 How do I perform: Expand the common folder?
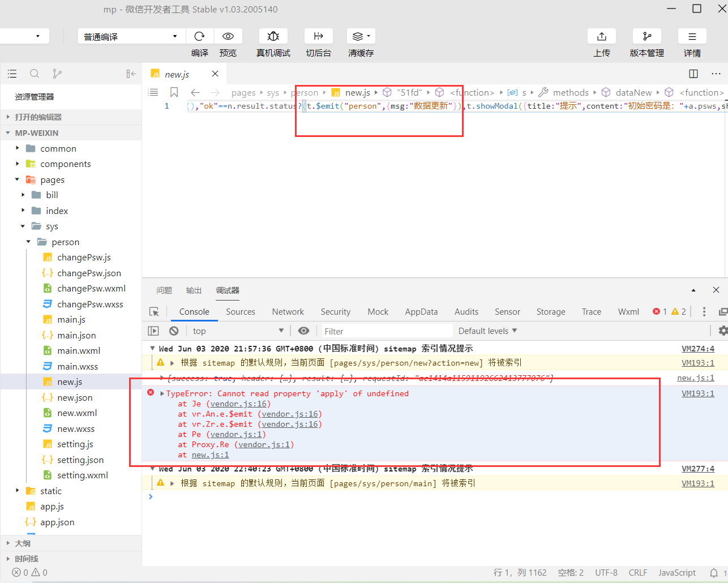tap(71, 148)
